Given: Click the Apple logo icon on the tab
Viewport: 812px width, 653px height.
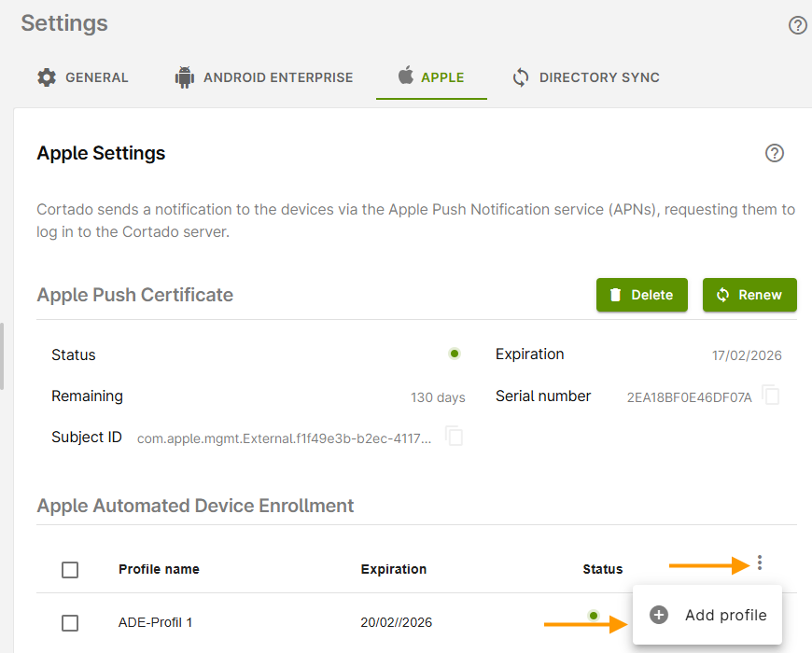Looking at the screenshot, I should click(406, 76).
